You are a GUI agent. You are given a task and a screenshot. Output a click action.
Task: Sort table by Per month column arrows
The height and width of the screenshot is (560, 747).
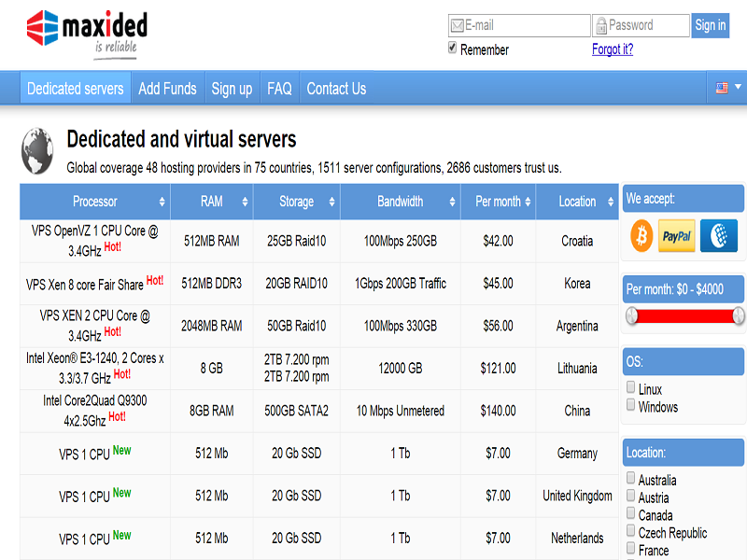coord(529,202)
